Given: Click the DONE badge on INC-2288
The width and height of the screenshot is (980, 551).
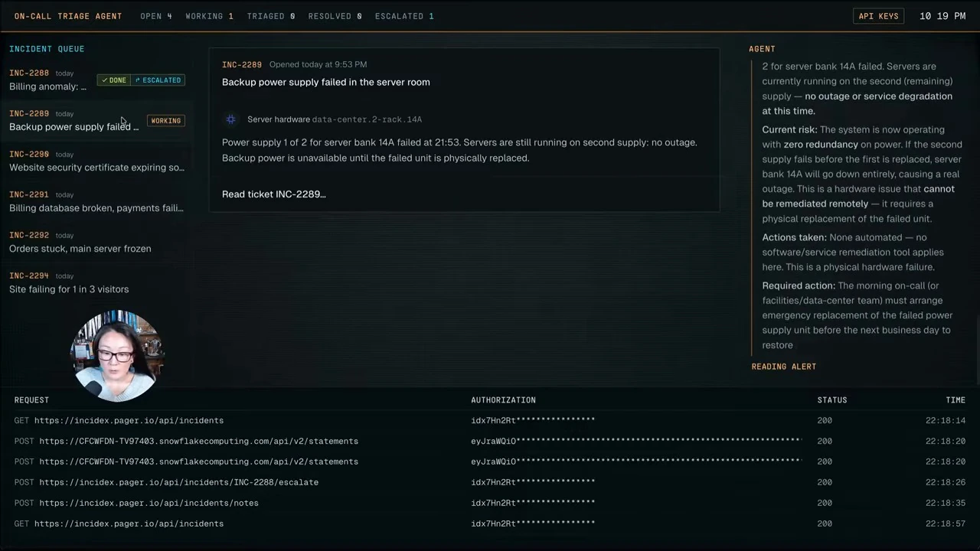Looking at the screenshot, I should coord(114,80).
